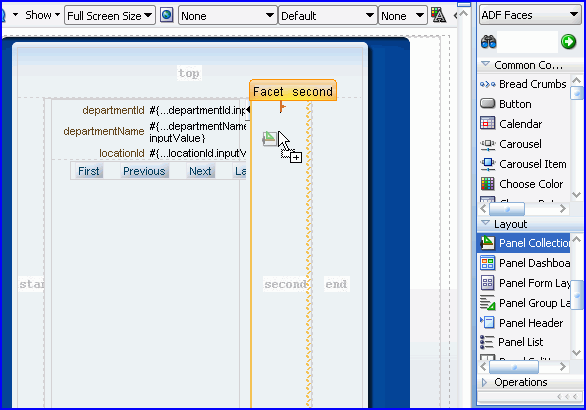Open the Full Screen Size dropdown

110,15
